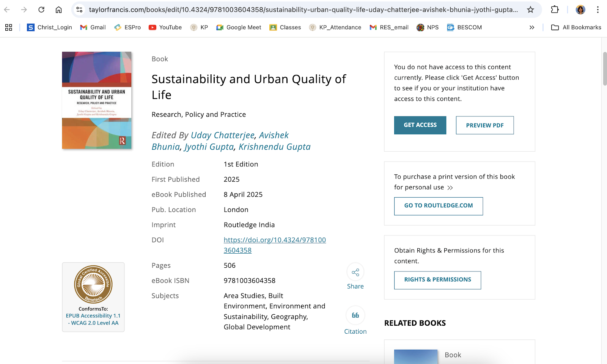Click the Share icon
Screen dimensions: 607x364
pyautogui.click(x=355, y=272)
